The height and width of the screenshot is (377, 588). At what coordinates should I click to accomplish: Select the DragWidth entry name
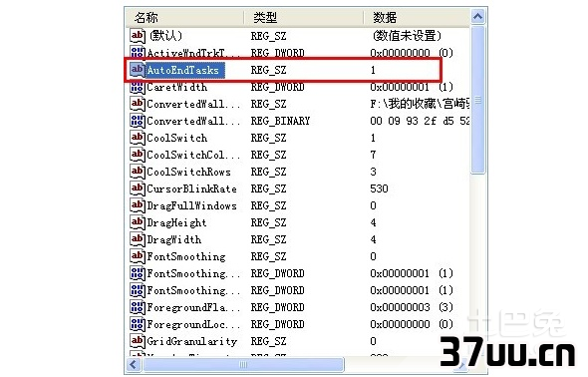174,239
